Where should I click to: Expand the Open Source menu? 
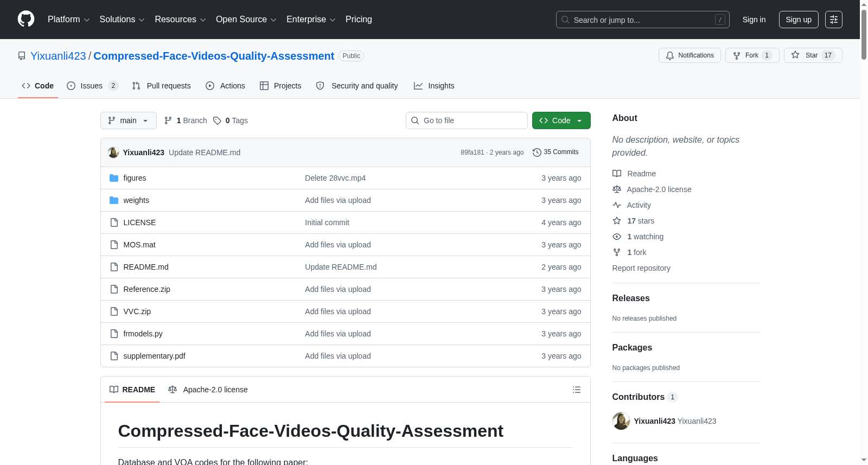click(246, 20)
